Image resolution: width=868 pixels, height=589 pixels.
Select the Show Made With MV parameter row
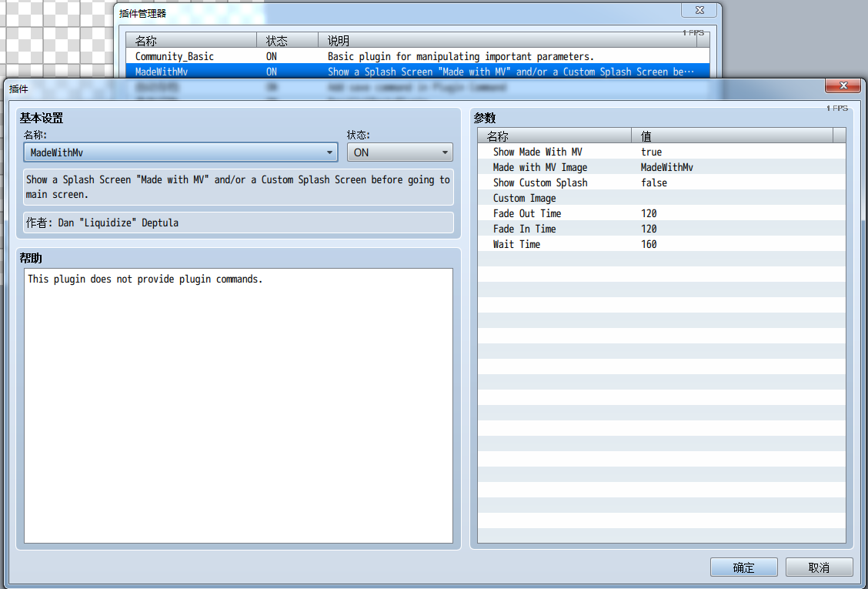click(x=662, y=152)
